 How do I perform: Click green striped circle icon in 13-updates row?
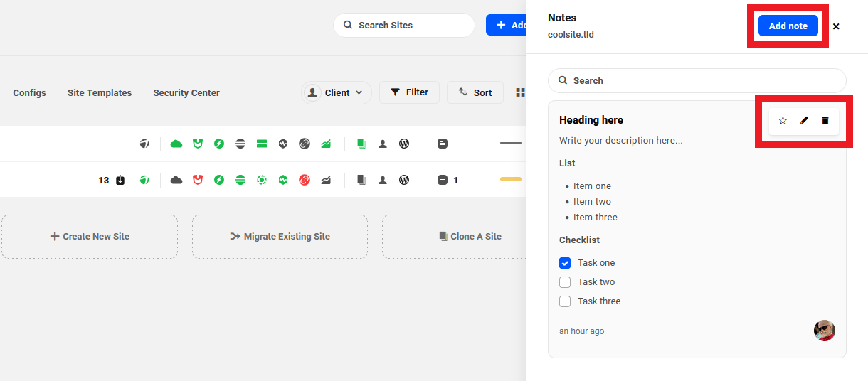(x=240, y=181)
